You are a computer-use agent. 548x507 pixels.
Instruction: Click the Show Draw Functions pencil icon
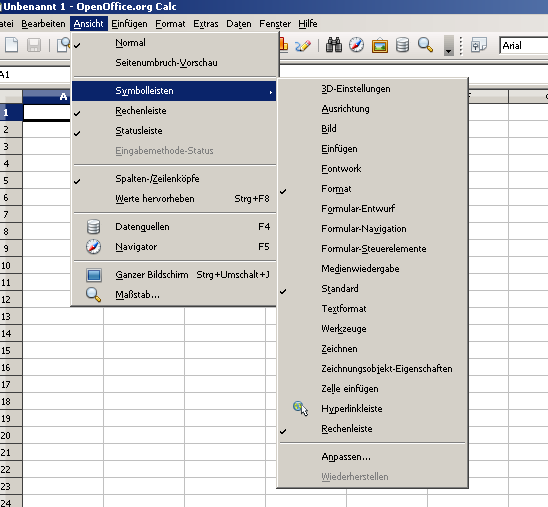(303, 46)
